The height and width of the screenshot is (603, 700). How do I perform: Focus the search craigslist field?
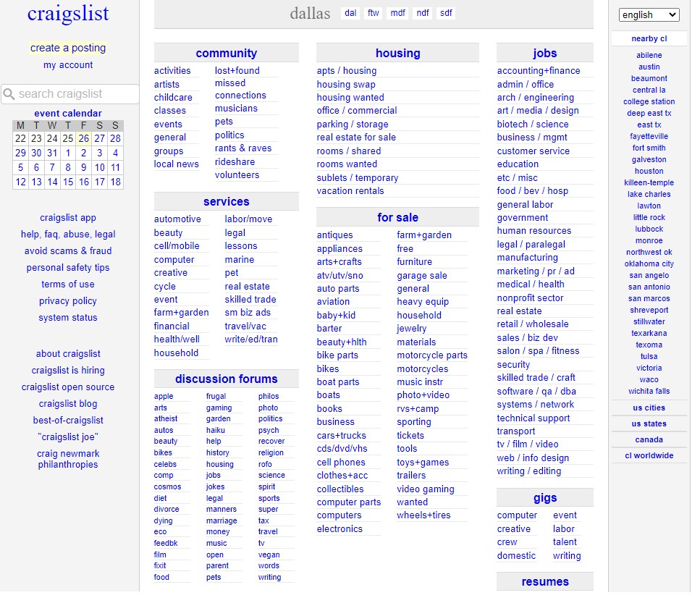[70, 93]
